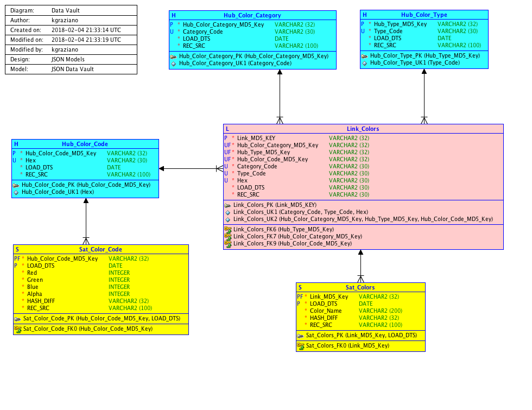
Task: Click the key icon beside Hub_Color_Category_PK
Action: click(173, 56)
